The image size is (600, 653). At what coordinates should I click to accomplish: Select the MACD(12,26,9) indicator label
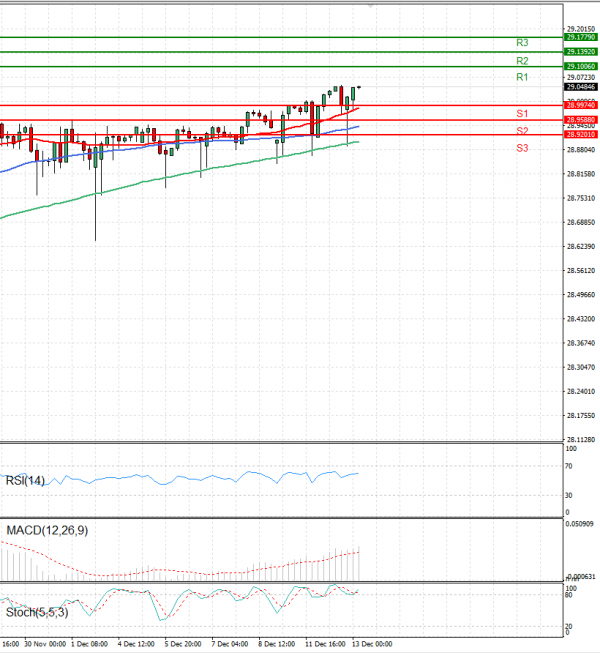coord(47,531)
